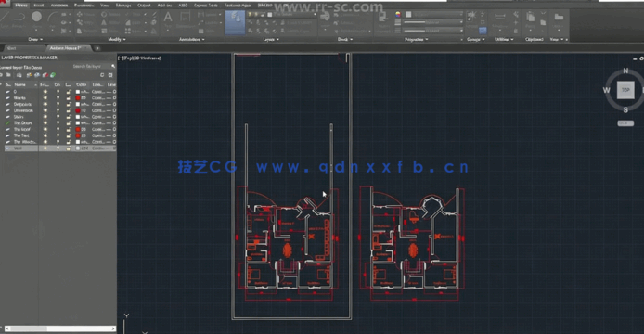Lock the Wall layer padlock
Screen dimensions: 644x334
(68, 148)
